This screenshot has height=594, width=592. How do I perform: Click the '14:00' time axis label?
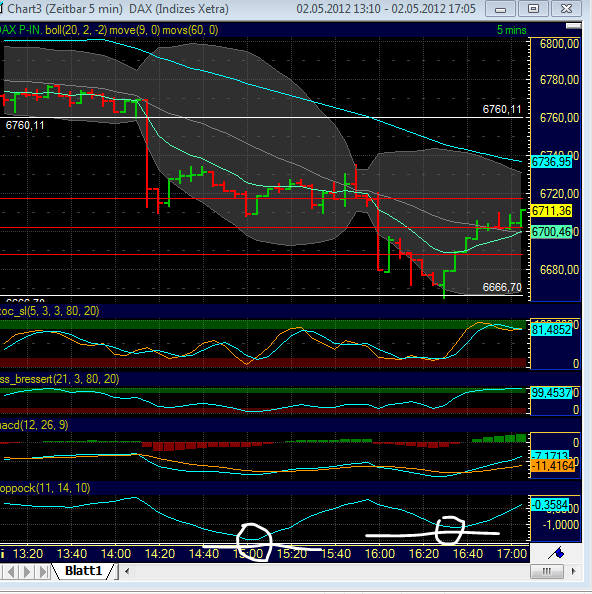click(116, 554)
